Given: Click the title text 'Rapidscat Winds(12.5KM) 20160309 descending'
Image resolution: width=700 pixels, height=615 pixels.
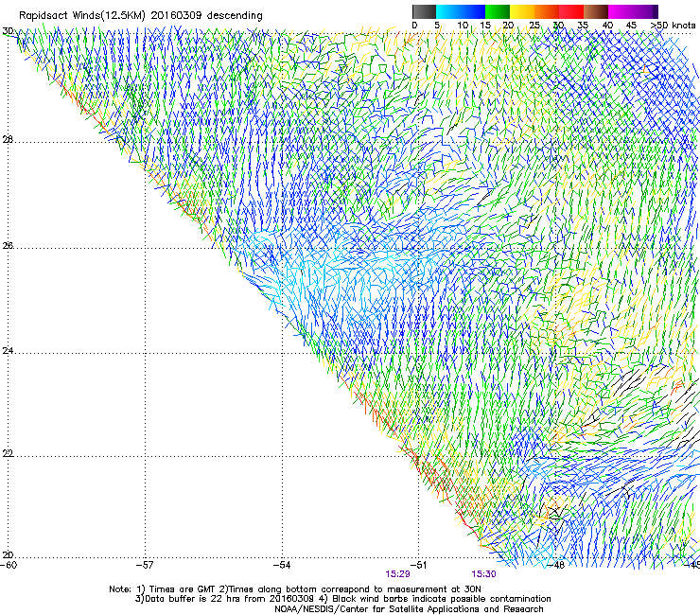Looking at the screenshot, I should pos(141,16).
